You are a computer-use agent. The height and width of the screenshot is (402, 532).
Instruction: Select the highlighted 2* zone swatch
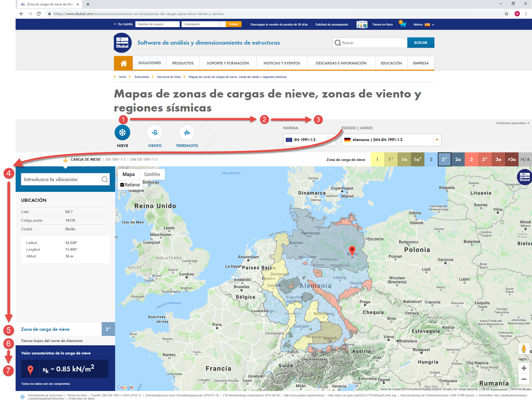click(x=444, y=159)
